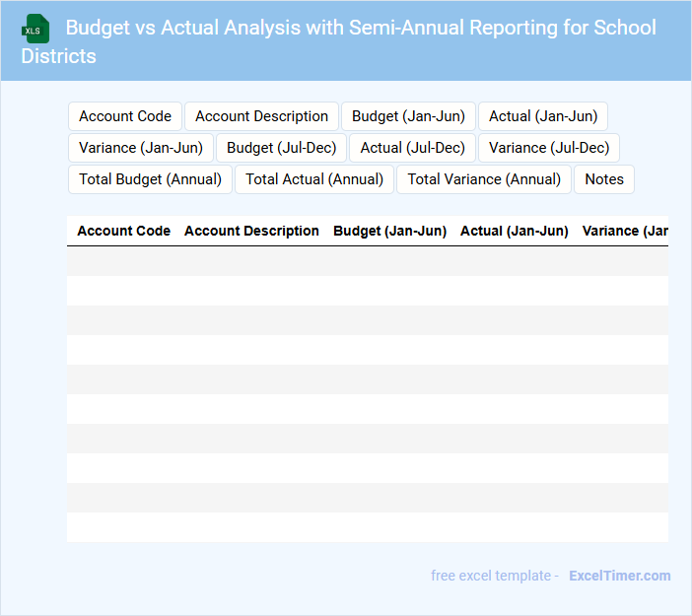Image resolution: width=692 pixels, height=616 pixels.
Task: Click the Account Code column header
Action: [x=123, y=231]
